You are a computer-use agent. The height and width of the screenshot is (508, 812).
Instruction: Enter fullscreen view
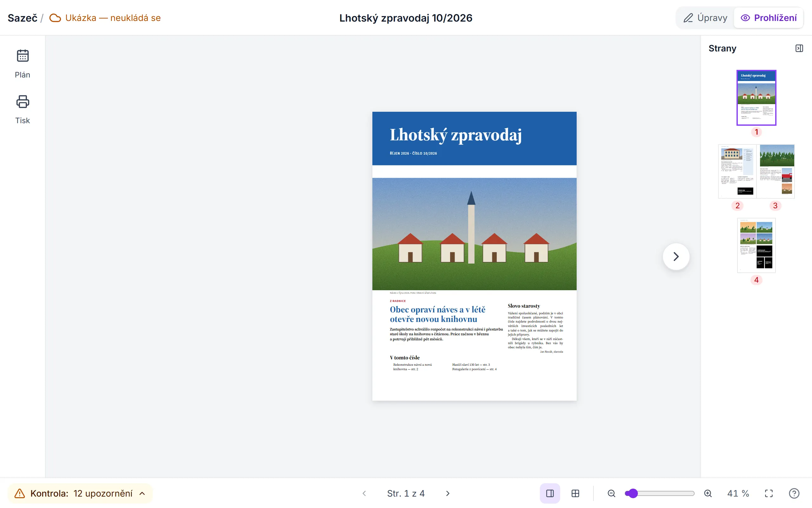(x=769, y=493)
